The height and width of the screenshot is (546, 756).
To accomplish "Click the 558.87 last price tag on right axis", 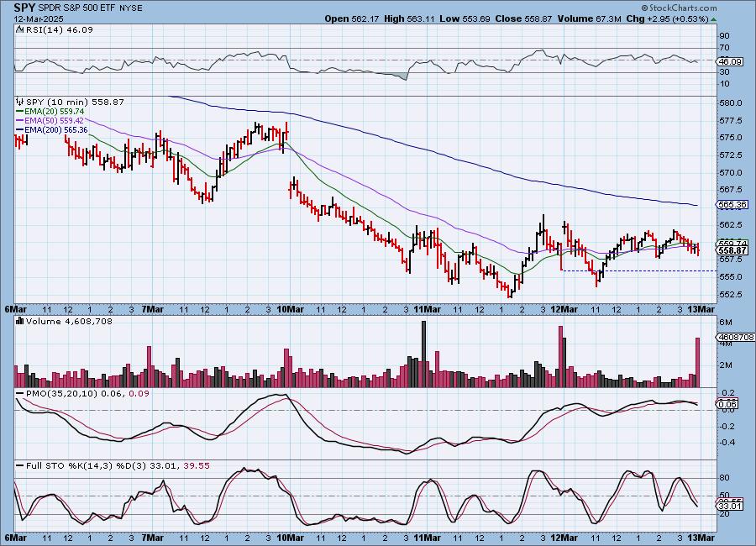I will [732, 250].
